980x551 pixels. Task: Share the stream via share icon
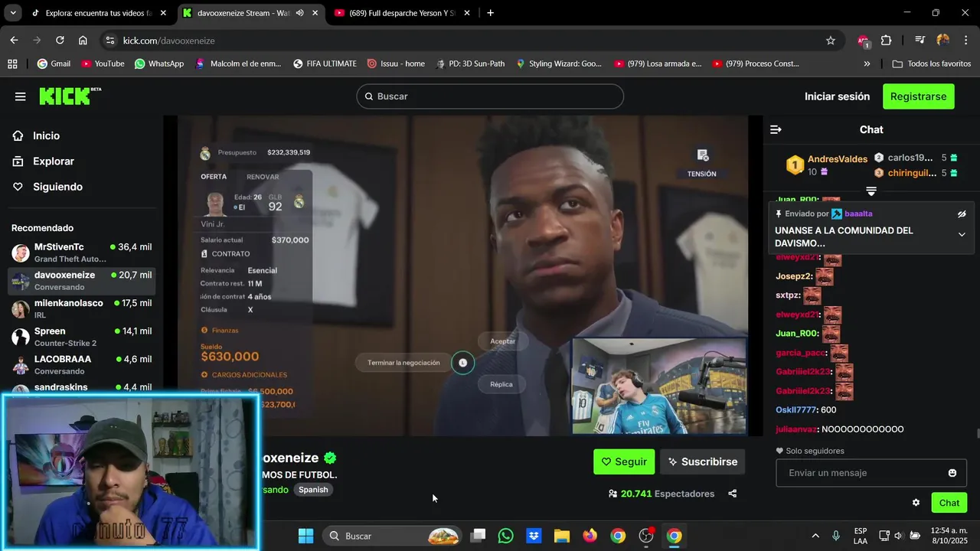click(733, 494)
